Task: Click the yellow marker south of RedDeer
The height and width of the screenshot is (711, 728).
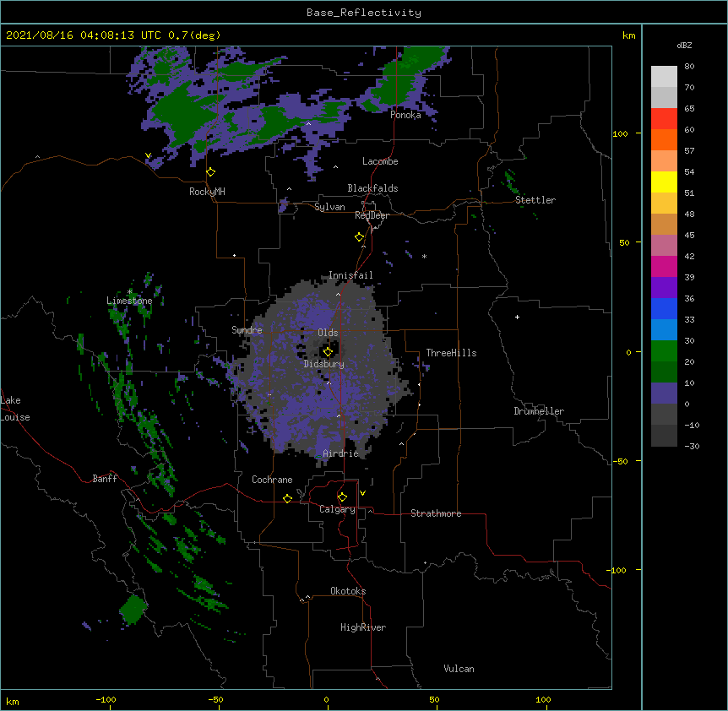Action: pos(360,237)
